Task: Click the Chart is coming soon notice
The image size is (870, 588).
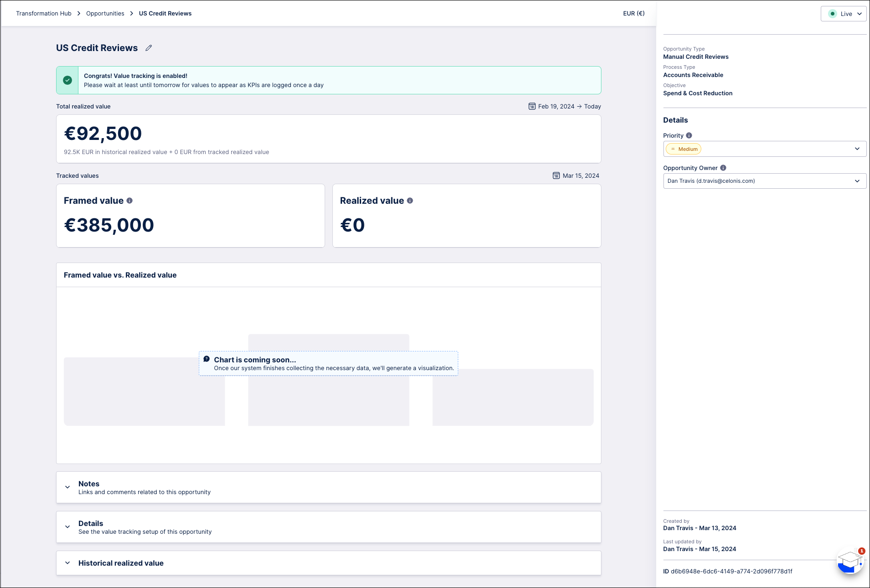Action: coord(328,363)
